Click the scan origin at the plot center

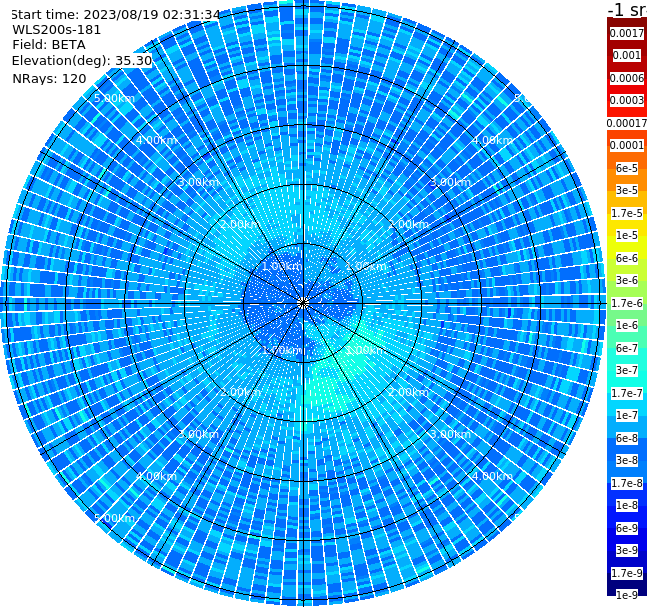click(x=303, y=304)
